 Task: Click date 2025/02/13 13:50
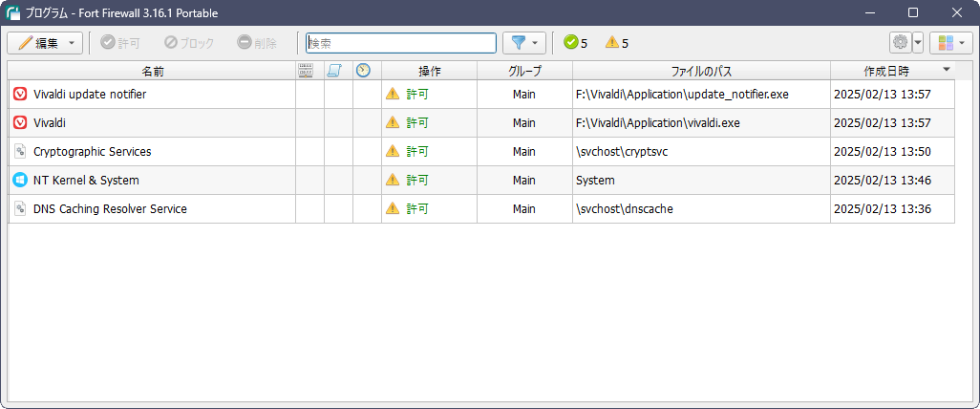tap(883, 151)
